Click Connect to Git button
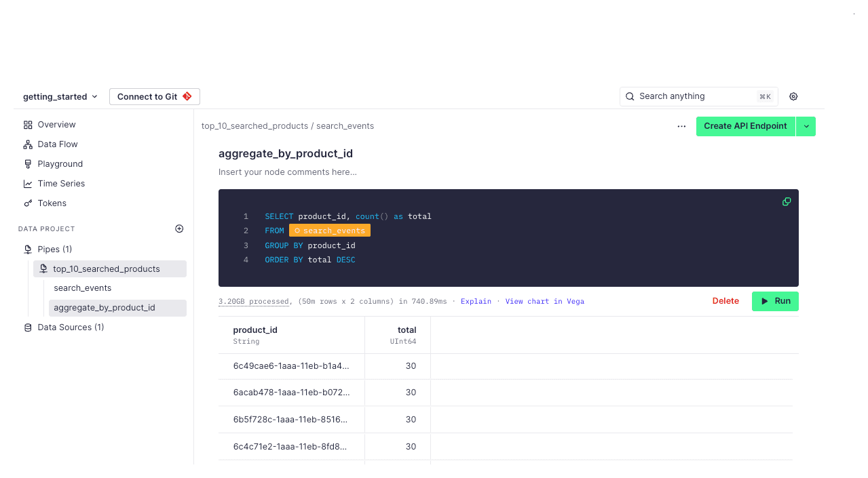Screen dimensions: 868x478 coord(155,97)
